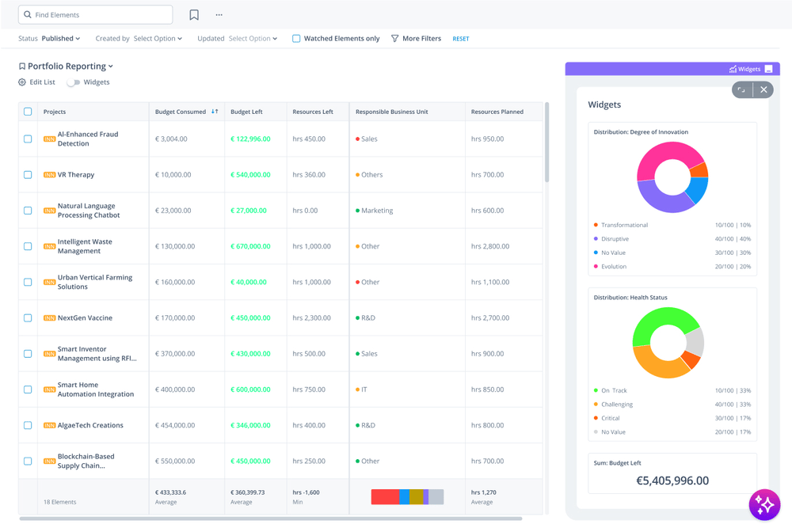Click INN badge of AlgaeTech Creations
Viewport: 792px width, 532px height.
[49, 426]
